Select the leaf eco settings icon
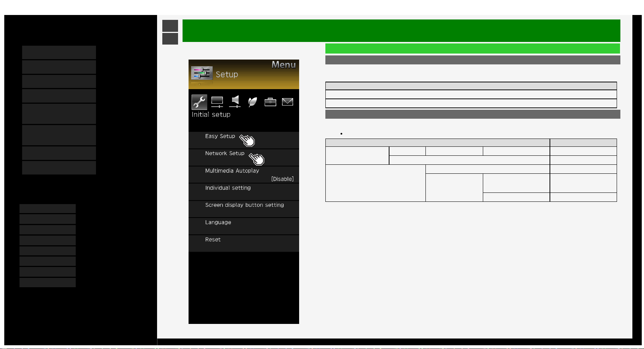 (253, 102)
